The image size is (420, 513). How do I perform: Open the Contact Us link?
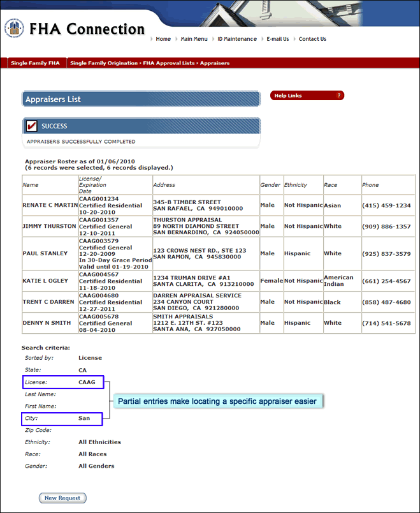coord(312,39)
